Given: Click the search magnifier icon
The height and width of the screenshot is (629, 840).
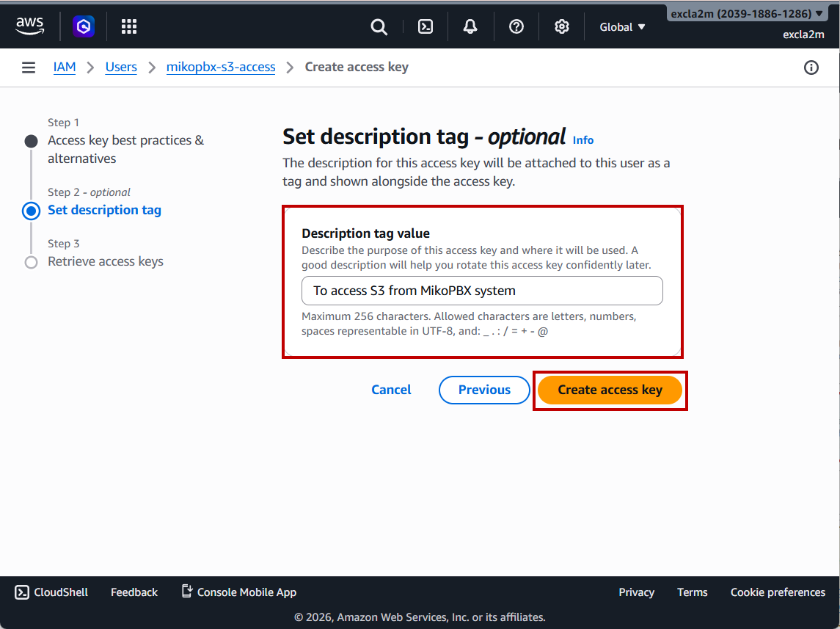Looking at the screenshot, I should point(379,27).
